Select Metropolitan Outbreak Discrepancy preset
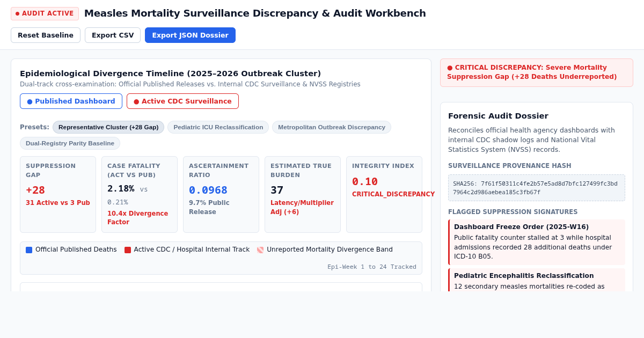Screen dimensions: 644x338 coord(332,127)
